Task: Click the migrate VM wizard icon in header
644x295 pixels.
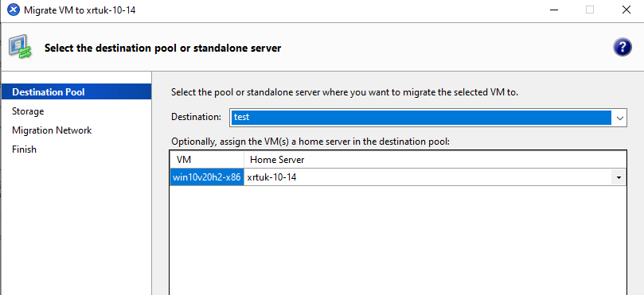Action: click(x=20, y=46)
